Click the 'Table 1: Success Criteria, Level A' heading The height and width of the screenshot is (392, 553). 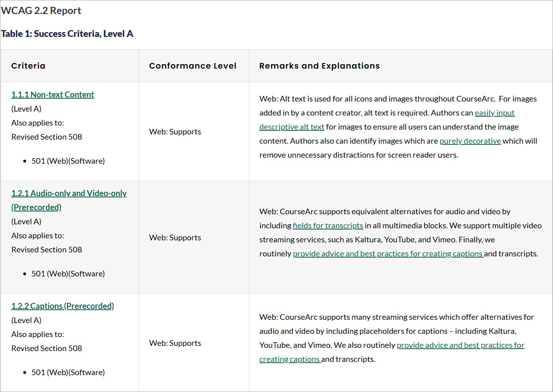67,34
